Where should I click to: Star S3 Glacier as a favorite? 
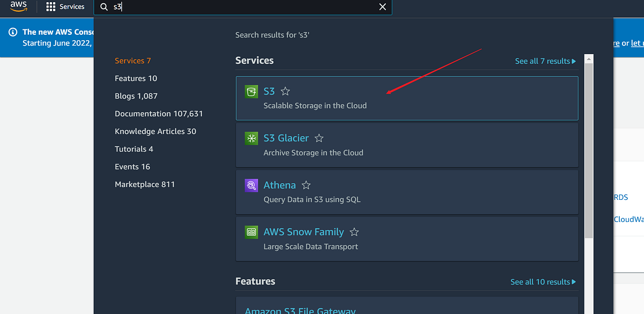pos(318,138)
